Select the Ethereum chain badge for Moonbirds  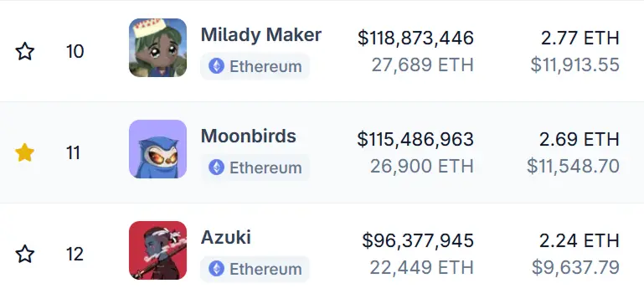coord(255,167)
